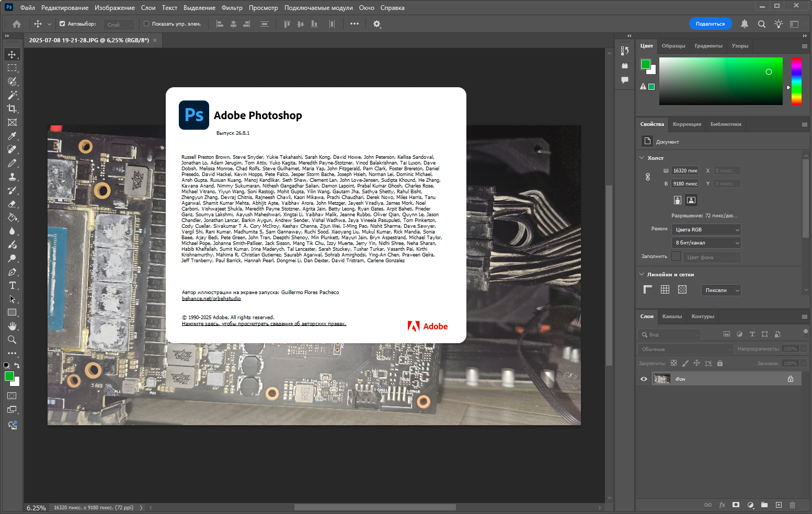
Task: Select the Zoom tool
Action: (x=12, y=340)
